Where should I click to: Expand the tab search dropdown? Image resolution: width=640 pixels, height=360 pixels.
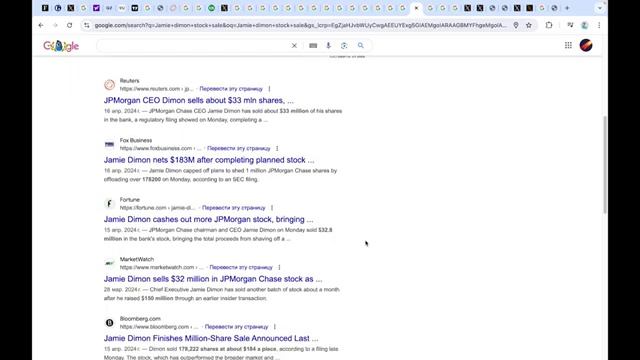pyautogui.click(x=600, y=8)
